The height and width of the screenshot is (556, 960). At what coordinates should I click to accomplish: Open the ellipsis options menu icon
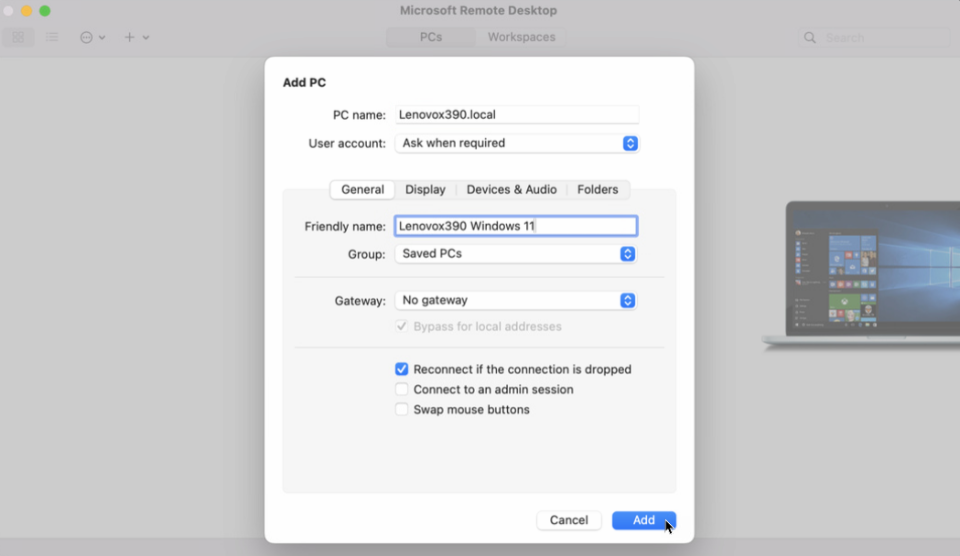click(86, 37)
